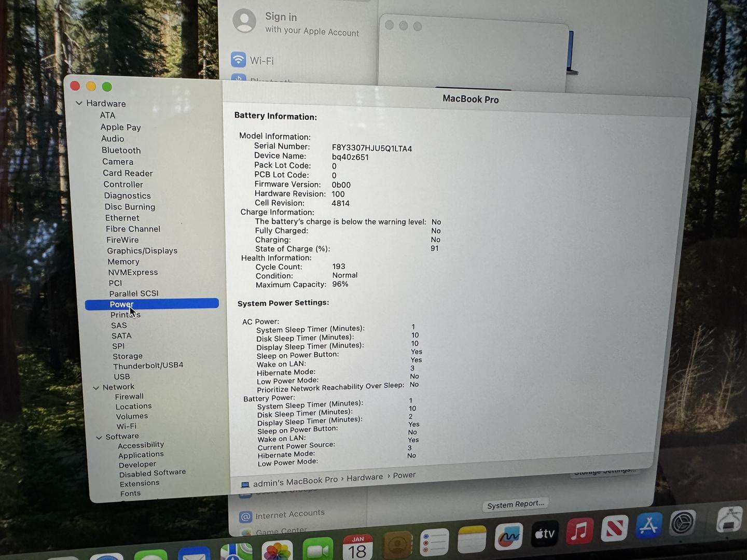Show Graphics/Displays information
747x560 pixels.
pos(142,250)
